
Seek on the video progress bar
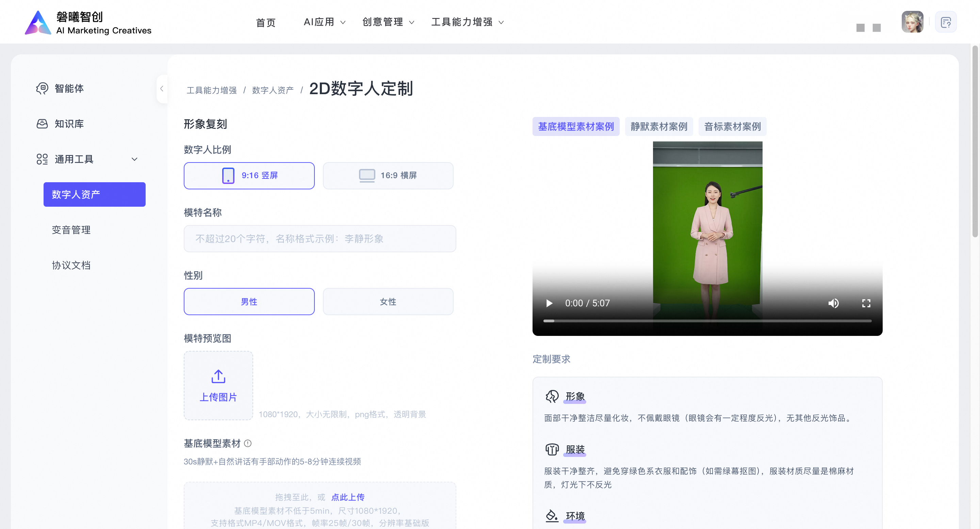coord(707,321)
